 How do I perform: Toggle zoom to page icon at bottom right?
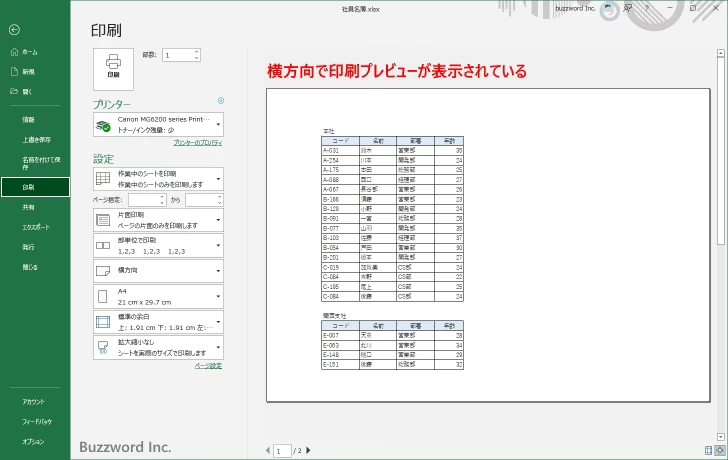(720, 450)
